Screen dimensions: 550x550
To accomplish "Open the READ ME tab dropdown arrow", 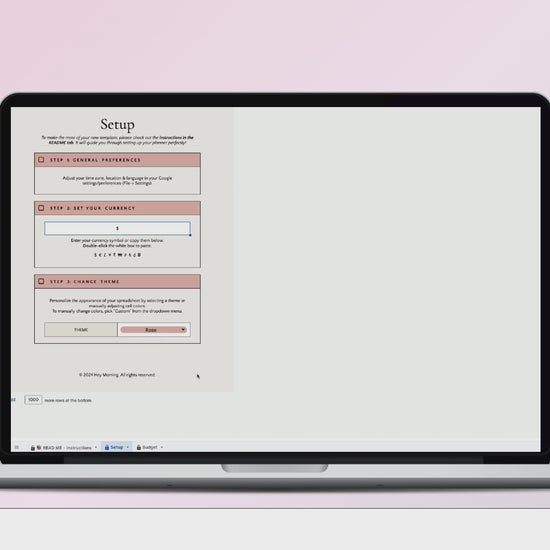I will (x=96, y=448).
